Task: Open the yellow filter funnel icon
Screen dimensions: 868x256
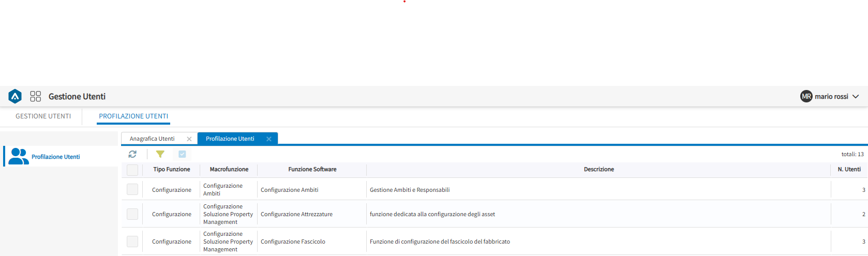Action: pyautogui.click(x=160, y=154)
